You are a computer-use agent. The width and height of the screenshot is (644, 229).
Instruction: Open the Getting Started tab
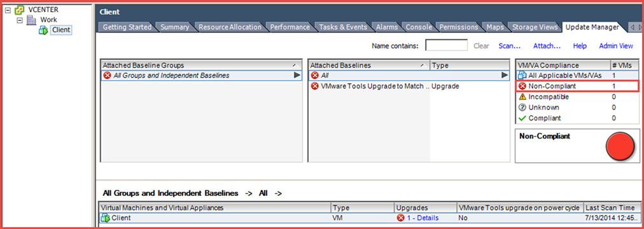pos(127,27)
